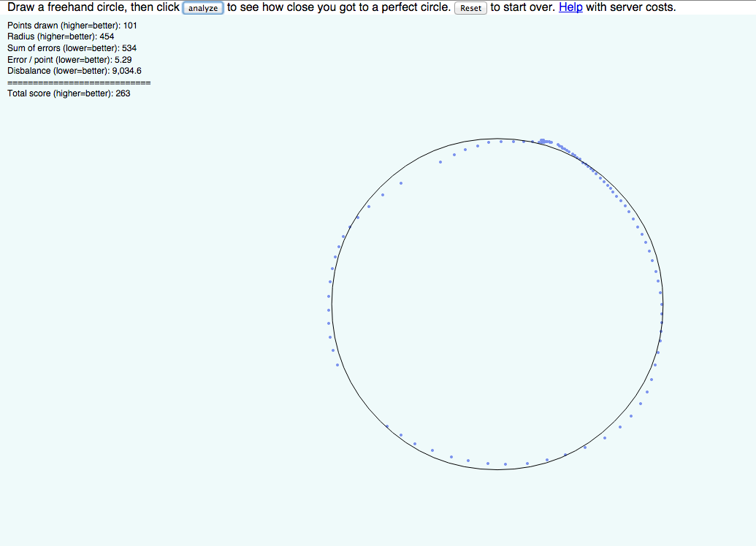Open the Help link about server costs
The image size is (756, 546).
click(570, 7)
